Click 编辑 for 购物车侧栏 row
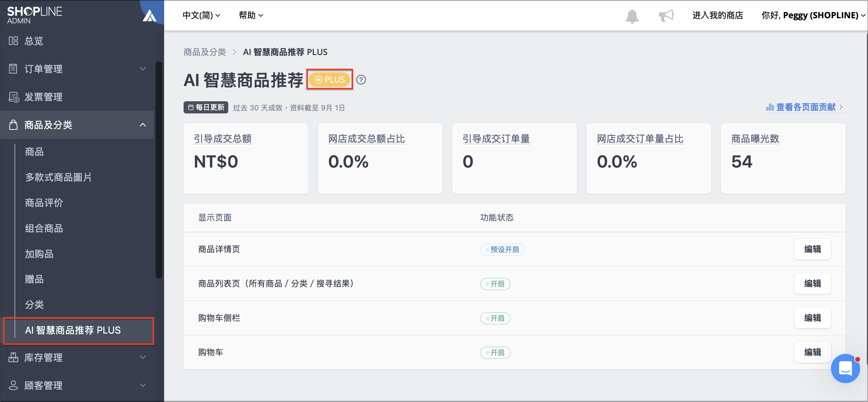 tap(812, 318)
